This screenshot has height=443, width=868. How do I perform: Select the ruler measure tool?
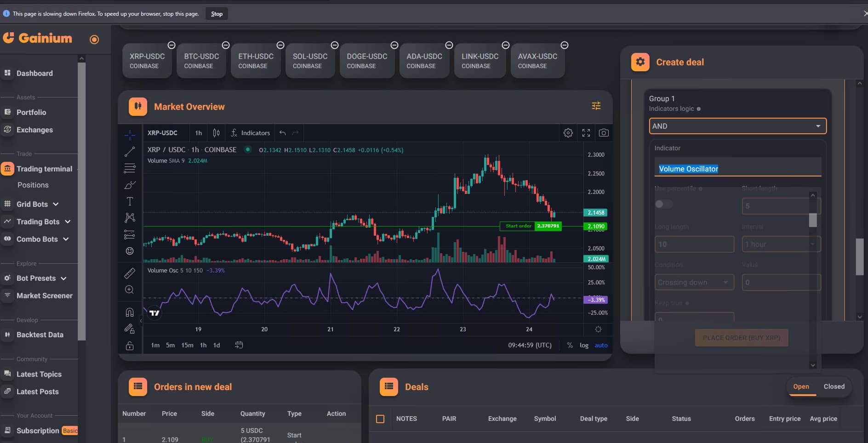[x=130, y=273]
